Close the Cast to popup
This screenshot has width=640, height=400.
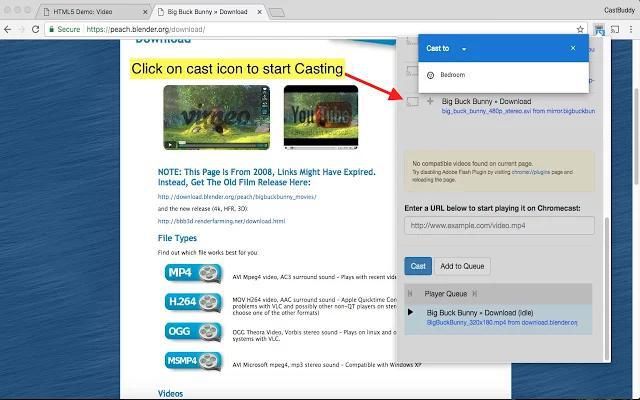tap(573, 48)
